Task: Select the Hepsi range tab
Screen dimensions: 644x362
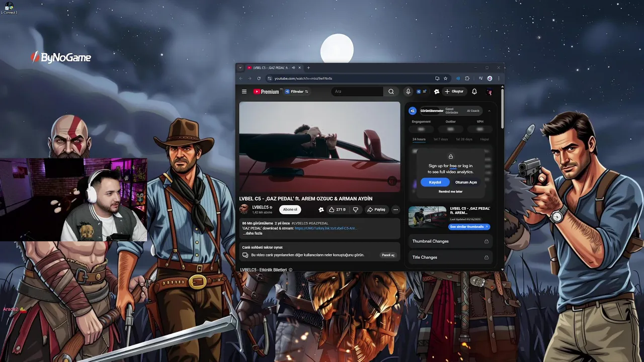Action: 485,139
